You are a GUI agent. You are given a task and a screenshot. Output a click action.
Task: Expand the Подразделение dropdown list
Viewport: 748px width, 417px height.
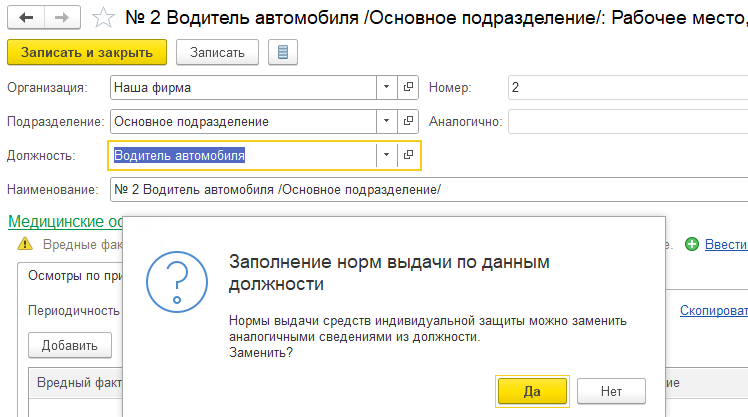click(x=386, y=122)
